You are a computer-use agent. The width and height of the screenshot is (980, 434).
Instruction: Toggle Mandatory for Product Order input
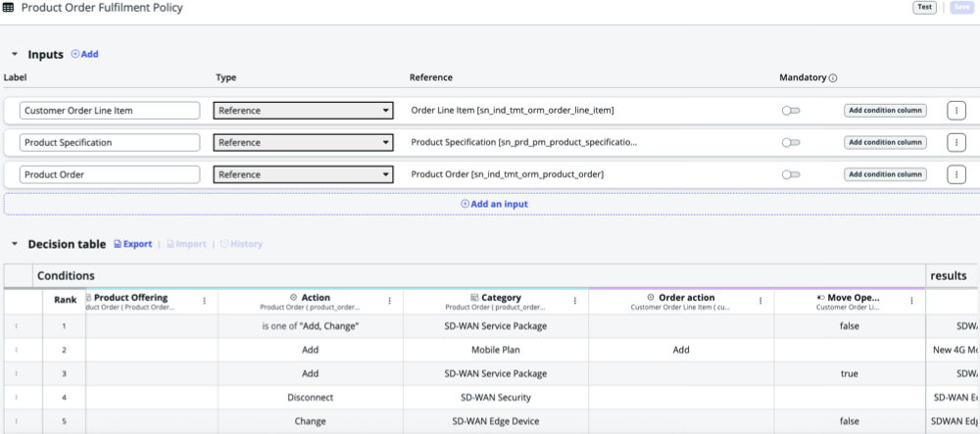(x=791, y=174)
